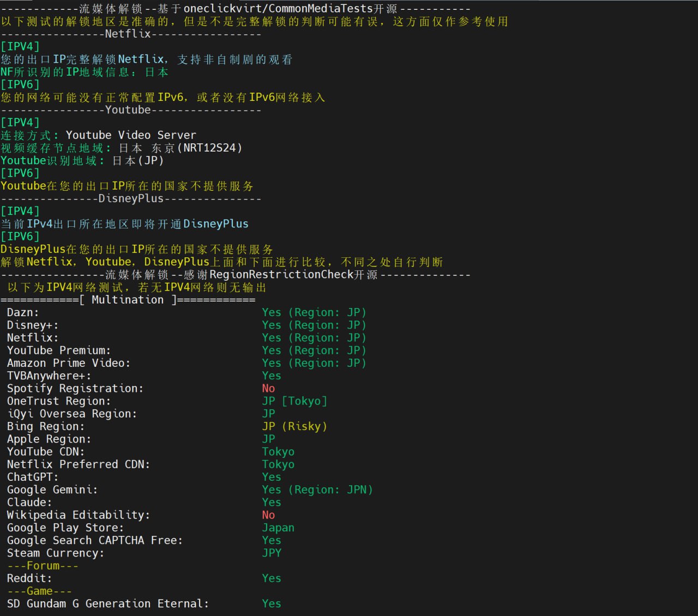Click the ---Game--- category label
This screenshot has width=698, height=616.
click(x=39, y=591)
